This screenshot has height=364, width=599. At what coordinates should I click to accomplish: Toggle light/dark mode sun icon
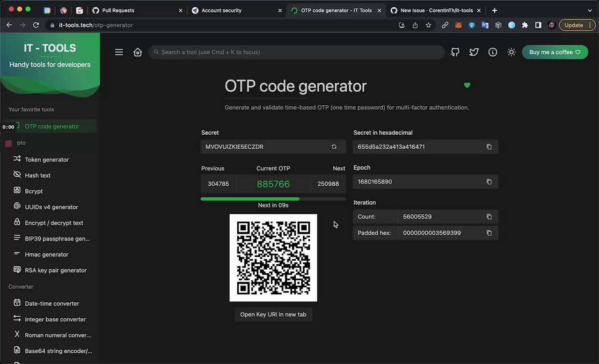pos(511,52)
